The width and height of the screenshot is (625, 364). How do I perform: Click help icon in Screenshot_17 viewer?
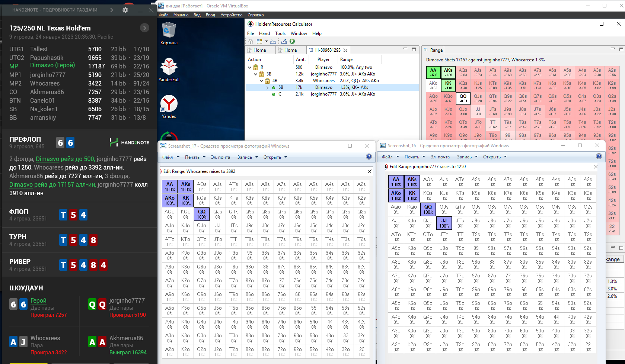[x=369, y=157]
